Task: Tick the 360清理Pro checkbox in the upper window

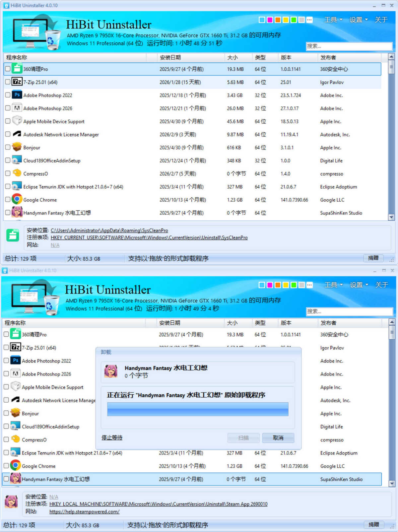Action: coord(8,69)
